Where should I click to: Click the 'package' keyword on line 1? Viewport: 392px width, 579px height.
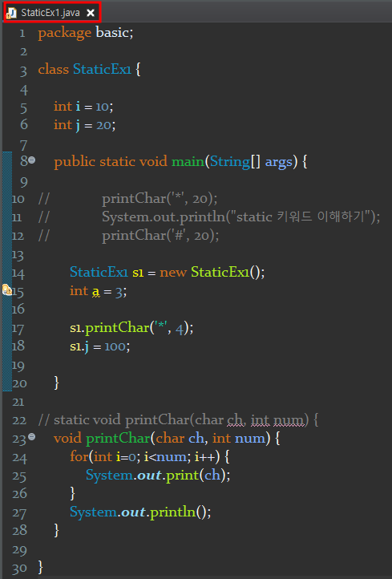coord(65,33)
